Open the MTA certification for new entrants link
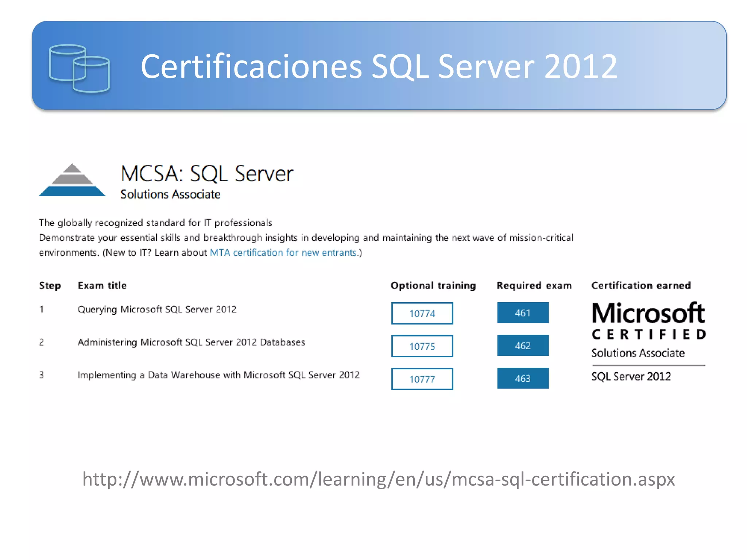The height and width of the screenshot is (560, 747). 283,253
